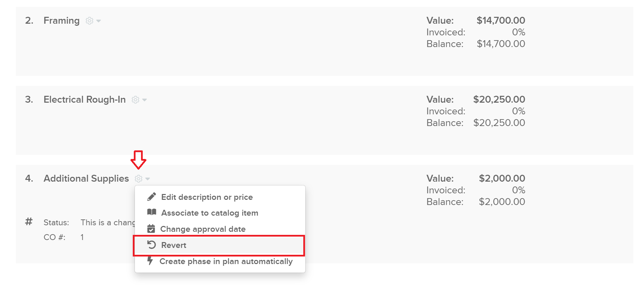Click the Electrical Rough-In item title
644x285 pixels.
84,100
